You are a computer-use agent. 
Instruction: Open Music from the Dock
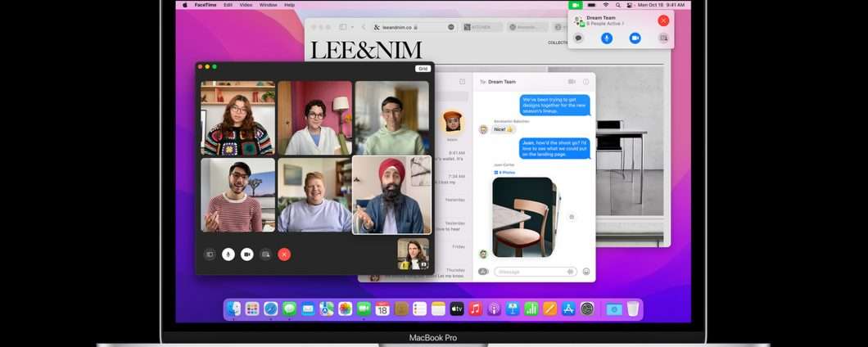coord(476,309)
